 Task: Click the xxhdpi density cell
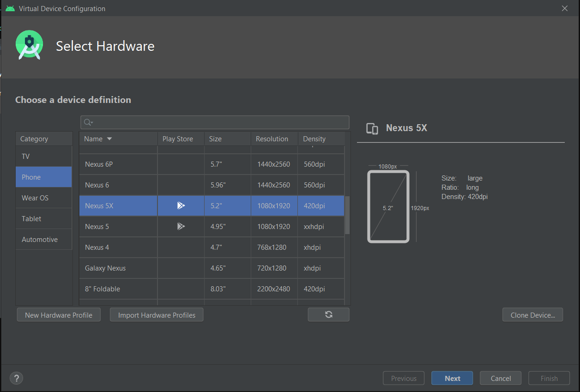(321, 226)
